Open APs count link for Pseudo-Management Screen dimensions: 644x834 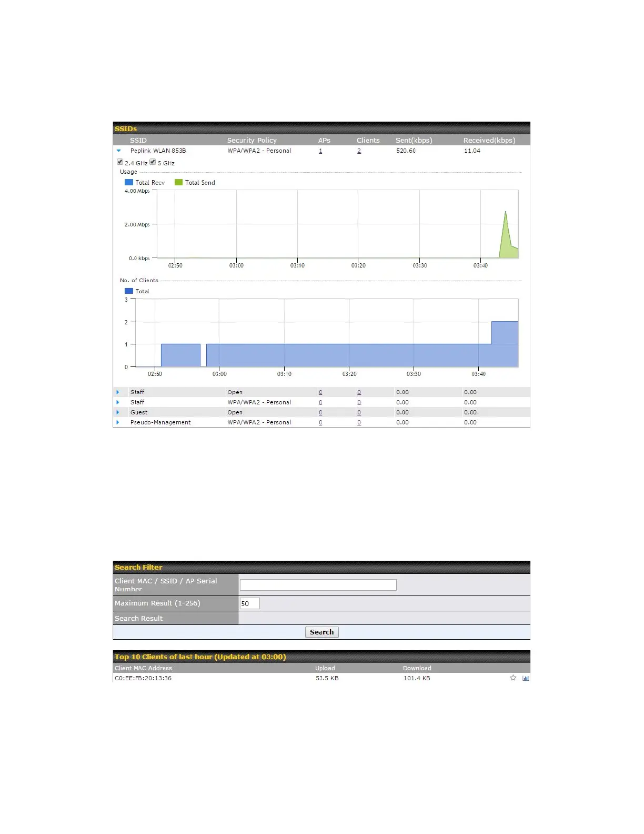320,422
